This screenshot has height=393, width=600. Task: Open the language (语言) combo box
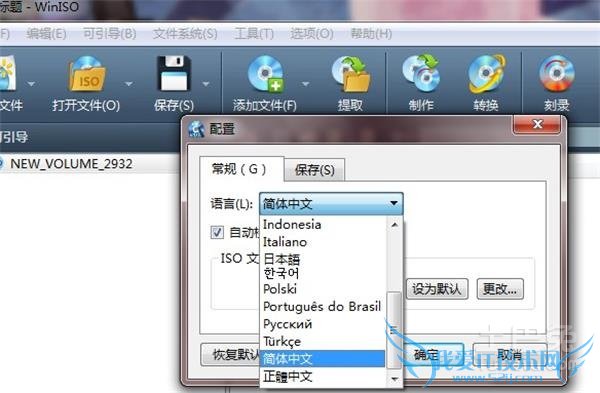pos(331,204)
